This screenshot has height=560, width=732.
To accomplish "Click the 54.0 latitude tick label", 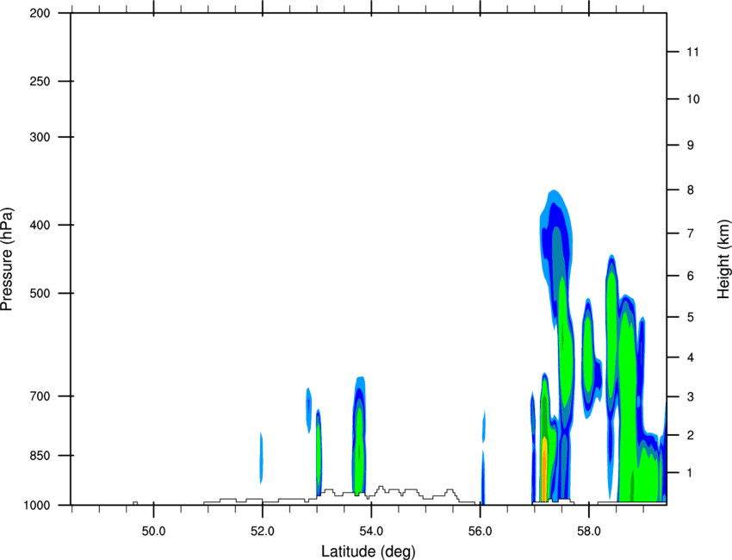I will [x=371, y=532].
